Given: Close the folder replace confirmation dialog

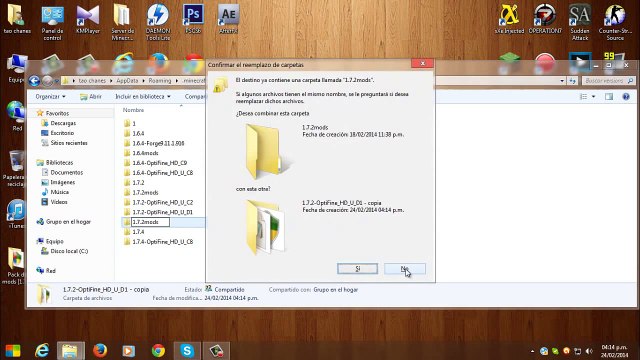Looking at the screenshot, I should 422,63.
